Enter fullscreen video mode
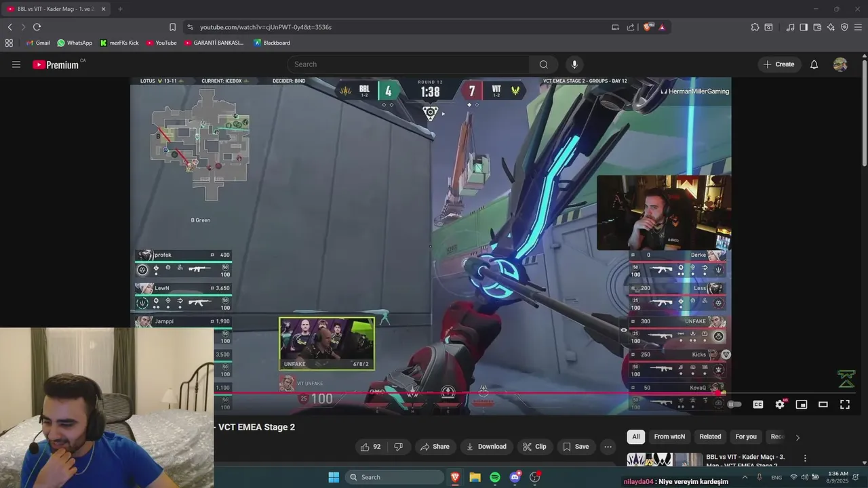Screen dimensions: 868x488 pos(845,405)
